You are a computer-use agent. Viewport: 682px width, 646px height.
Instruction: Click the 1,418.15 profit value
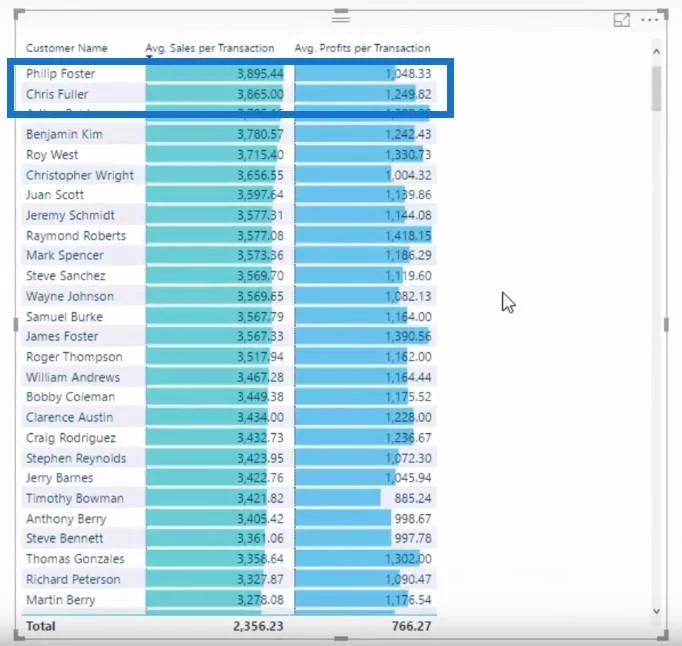408,235
